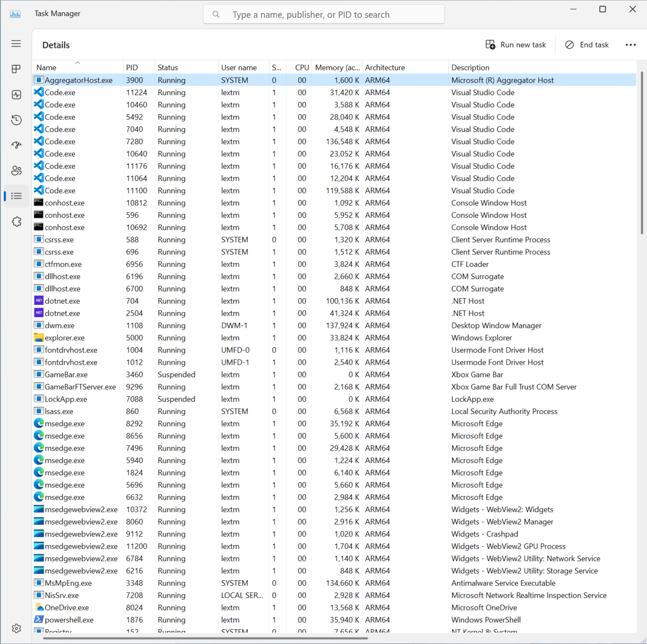View the App history page

pyautogui.click(x=16, y=120)
